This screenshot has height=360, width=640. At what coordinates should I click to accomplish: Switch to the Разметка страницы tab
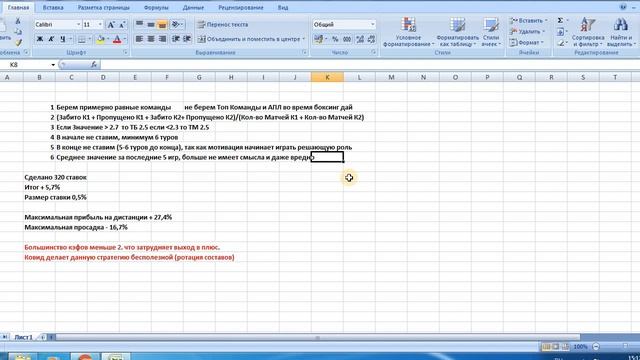click(x=104, y=7)
